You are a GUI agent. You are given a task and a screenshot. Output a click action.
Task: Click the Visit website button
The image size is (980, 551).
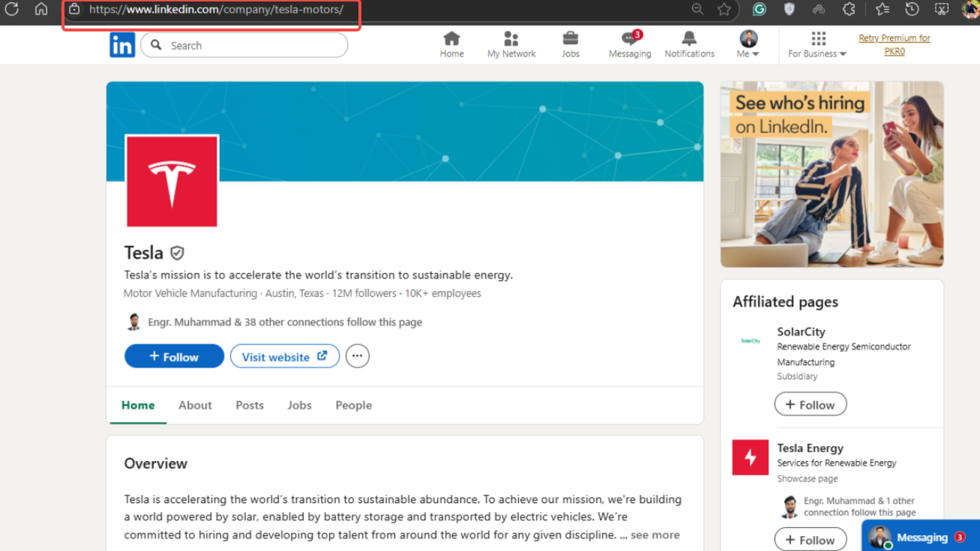click(x=285, y=356)
